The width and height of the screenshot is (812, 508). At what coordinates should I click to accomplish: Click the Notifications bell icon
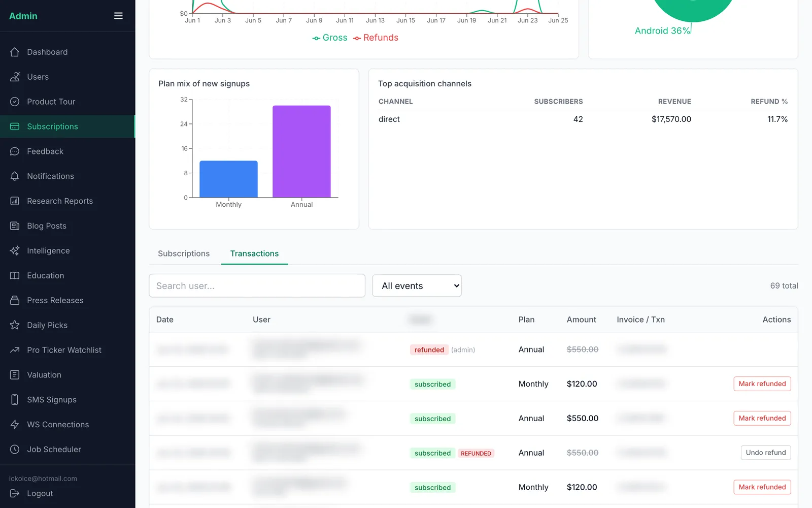click(15, 176)
